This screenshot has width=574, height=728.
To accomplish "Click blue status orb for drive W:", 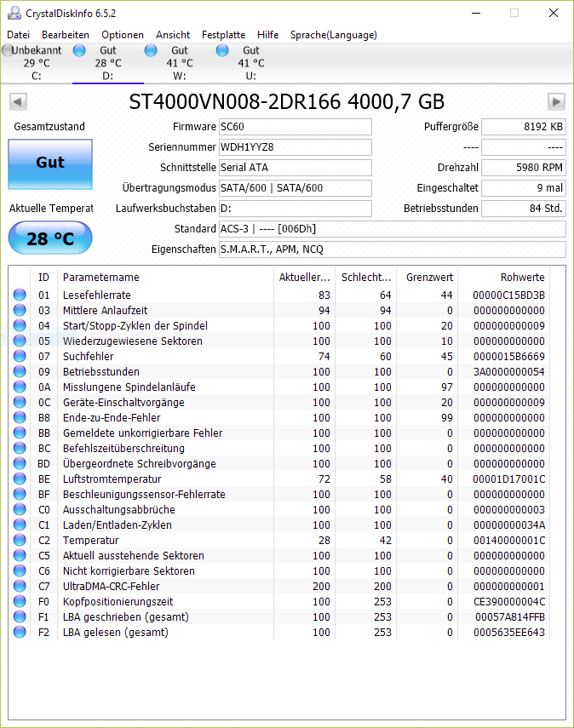I will tap(151, 50).
